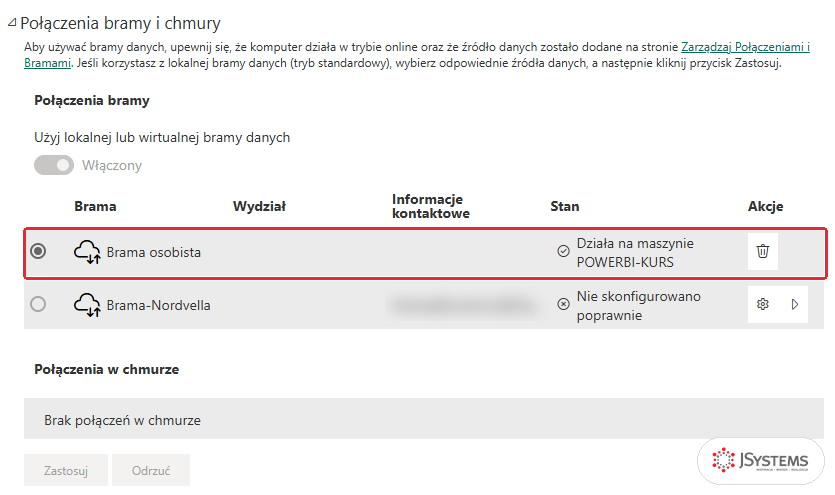This screenshot has width=835, height=495.
Task: Open the Zarządzaj Połączeniami i Bramami link
Action: tap(745, 47)
